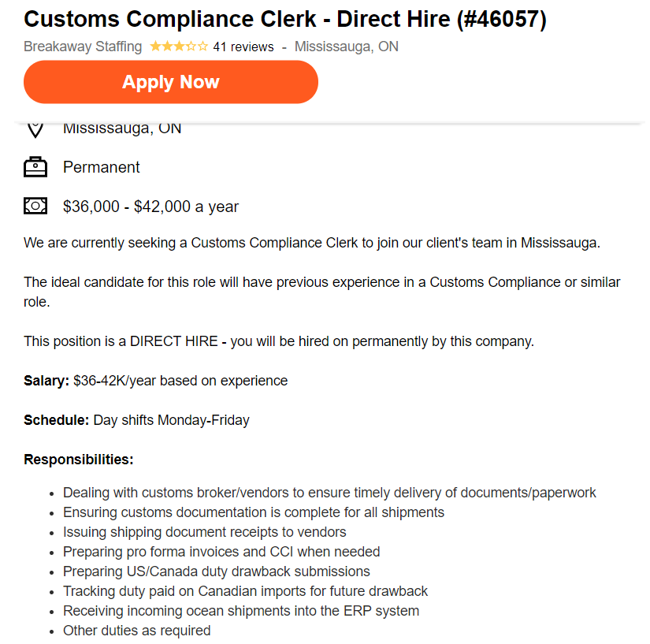
Task: Open the 41 reviews link
Action: point(243,47)
